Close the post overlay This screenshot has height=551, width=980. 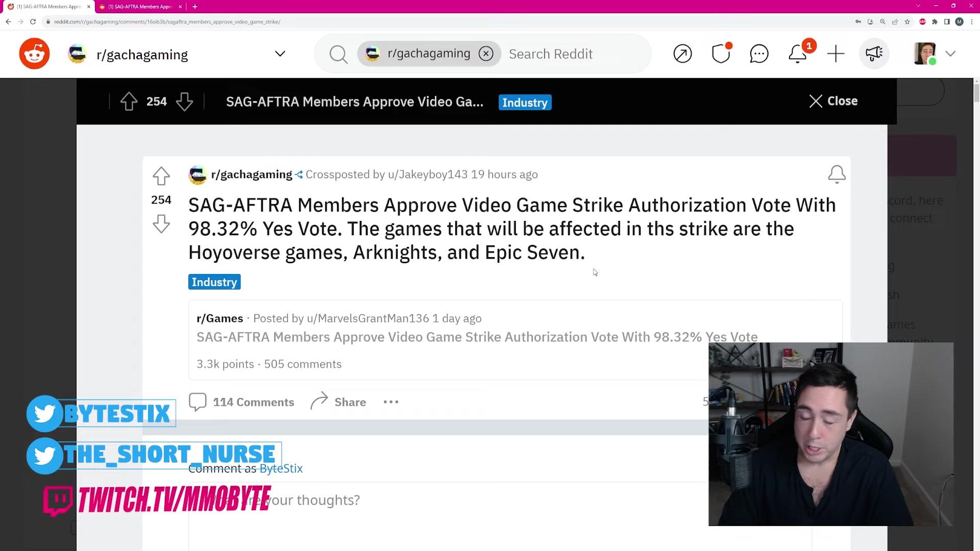click(x=833, y=101)
